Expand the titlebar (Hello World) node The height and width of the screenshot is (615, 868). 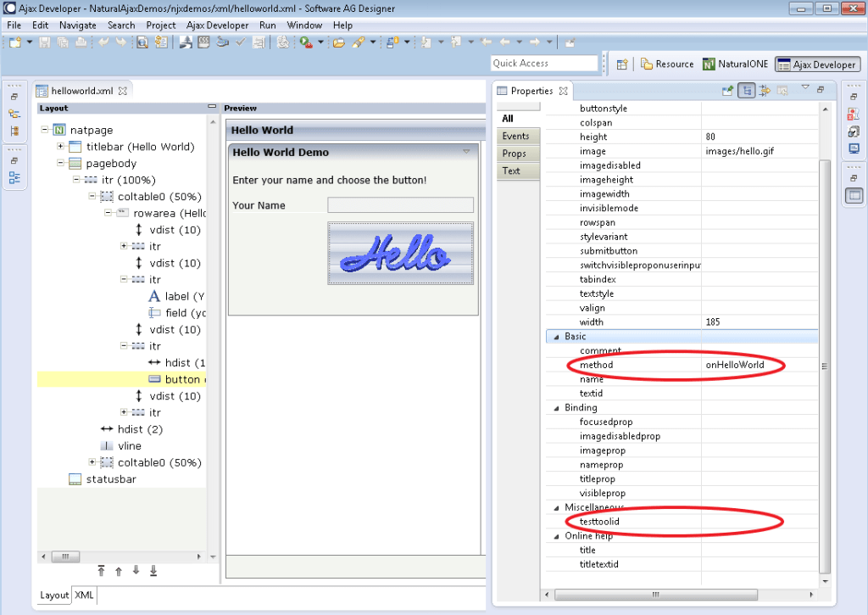[x=61, y=147]
